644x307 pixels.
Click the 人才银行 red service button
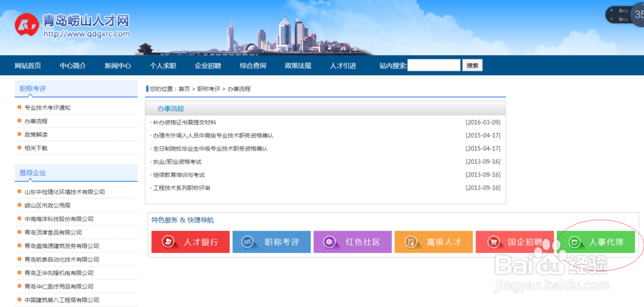pos(190,242)
